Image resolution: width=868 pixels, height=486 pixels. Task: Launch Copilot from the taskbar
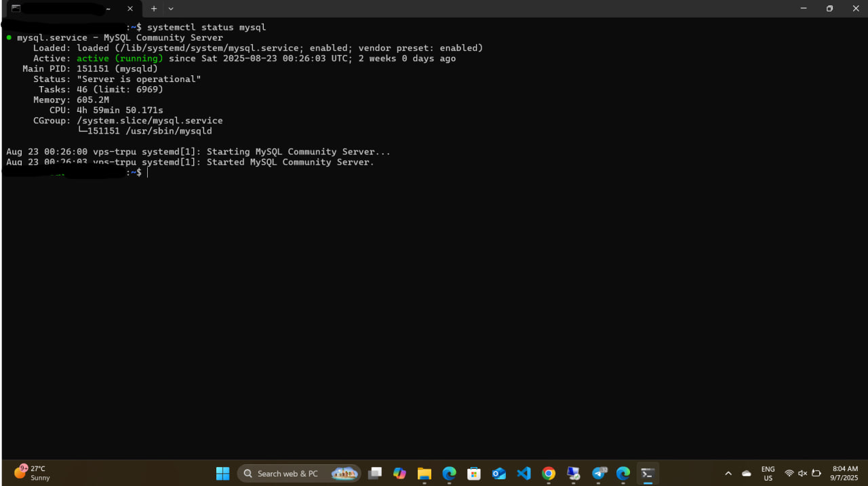coord(399,473)
